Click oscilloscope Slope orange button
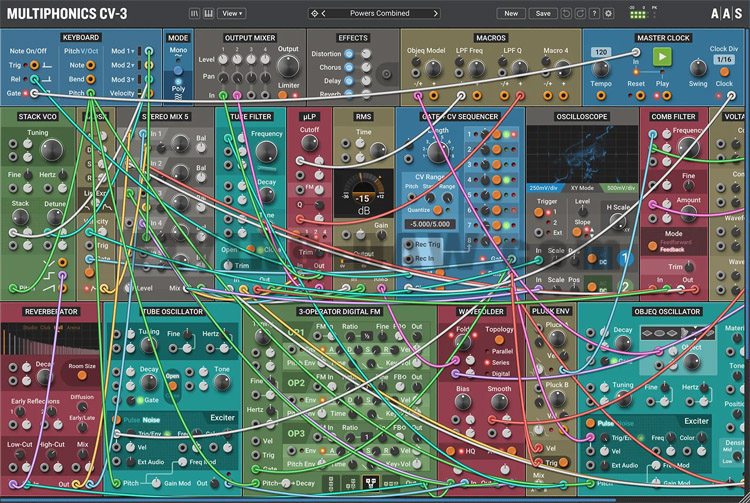Image resolution: width=750 pixels, height=503 pixels. tap(576, 232)
